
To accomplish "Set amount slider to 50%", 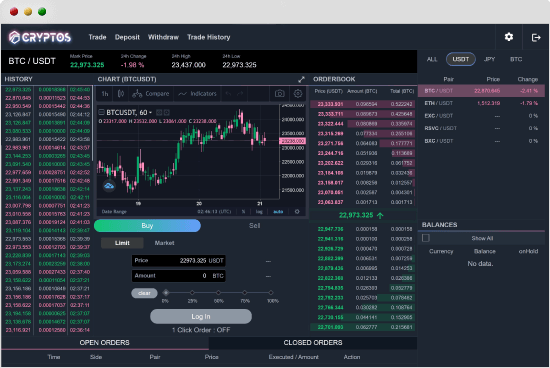I will tap(219, 293).
